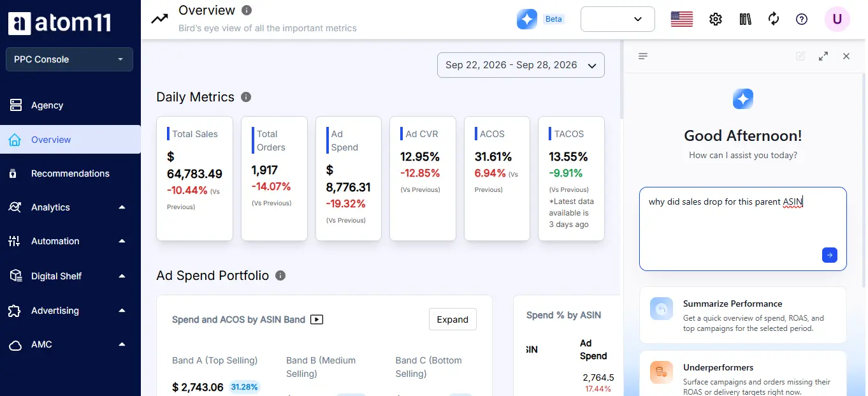Open the chat panel hamburger menu icon

643,56
